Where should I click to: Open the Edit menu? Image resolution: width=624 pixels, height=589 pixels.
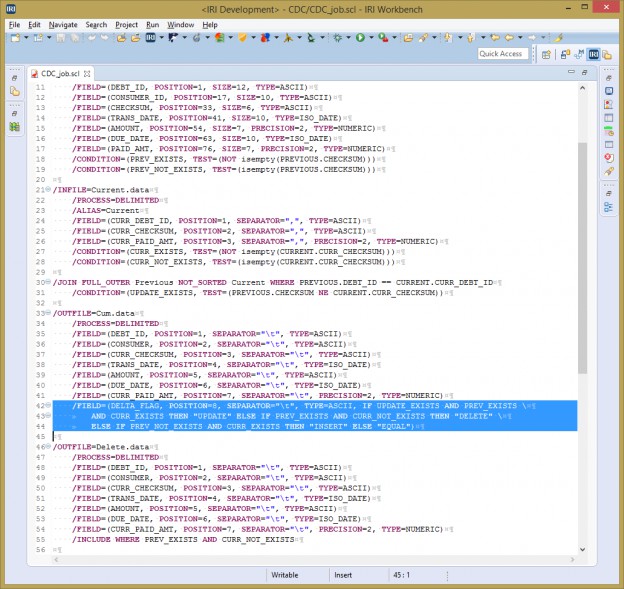(34, 25)
